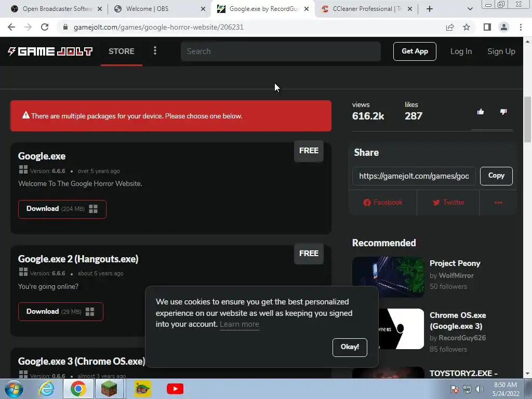Go forward with browser forward arrow

coord(28,27)
